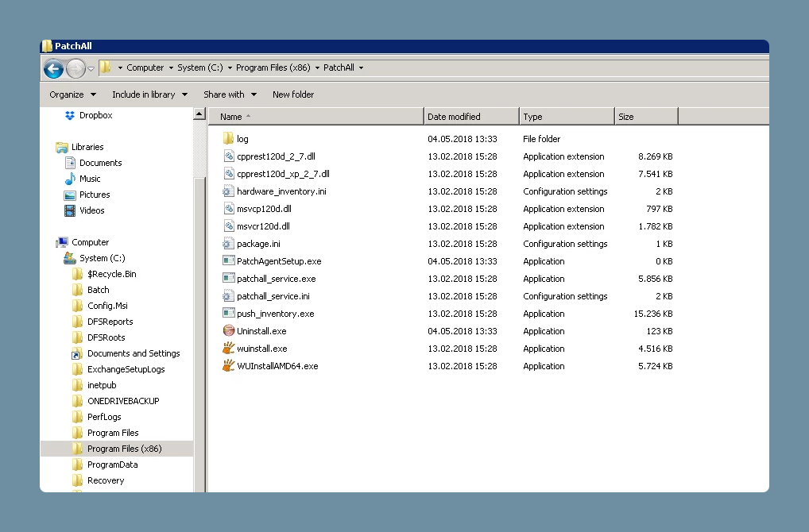Select the hardware_inventory.ini gear icon

click(229, 191)
